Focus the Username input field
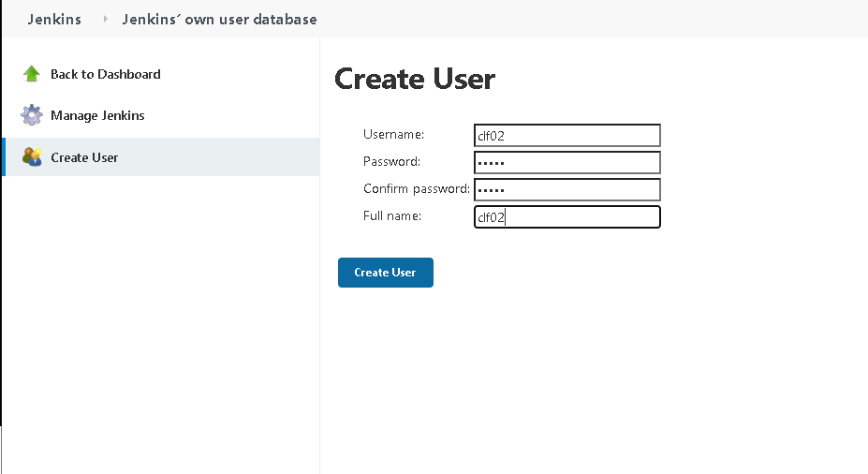 click(566, 136)
